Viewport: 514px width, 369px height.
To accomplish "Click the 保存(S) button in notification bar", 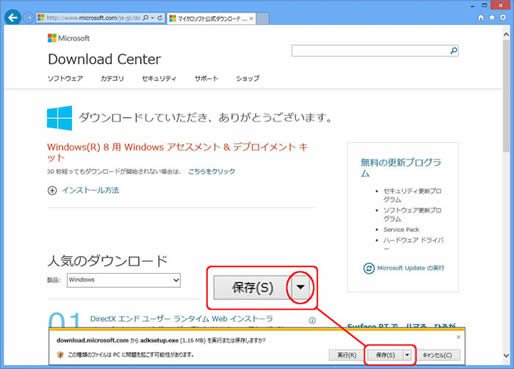I will 385,355.
